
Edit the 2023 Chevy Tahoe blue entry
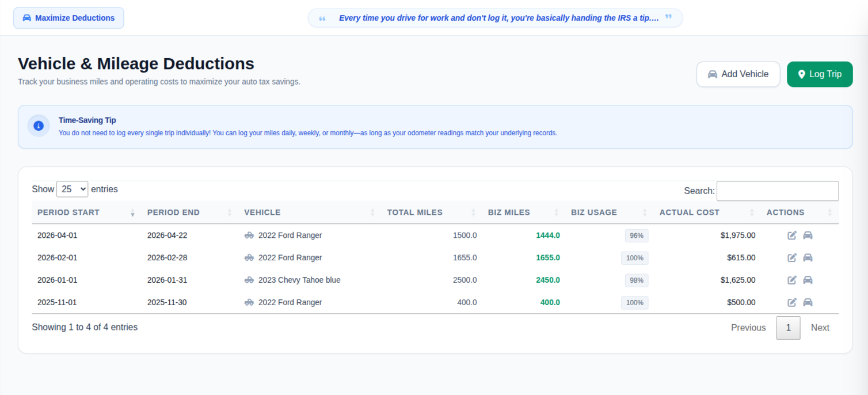pos(792,280)
